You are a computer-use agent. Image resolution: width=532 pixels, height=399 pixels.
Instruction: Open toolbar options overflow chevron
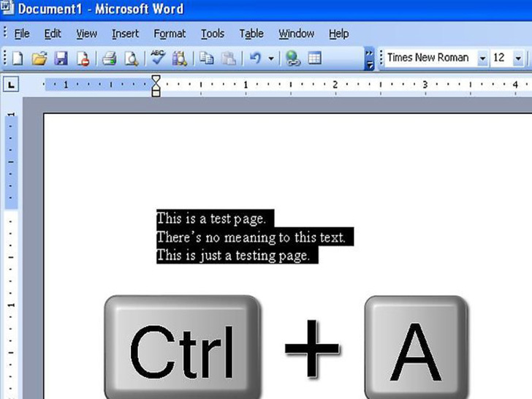pyautogui.click(x=369, y=58)
